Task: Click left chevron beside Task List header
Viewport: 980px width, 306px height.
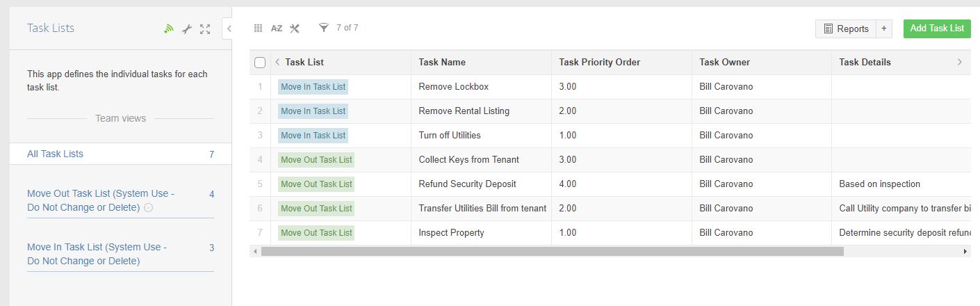Action: pyautogui.click(x=277, y=62)
